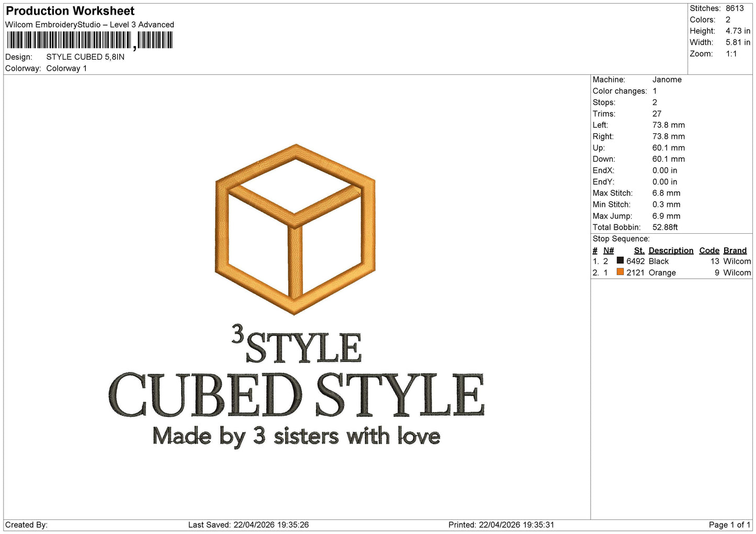This screenshot has width=756, height=534.
Task: Click the Trims value 27
Action: pyautogui.click(x=657, y=113)
